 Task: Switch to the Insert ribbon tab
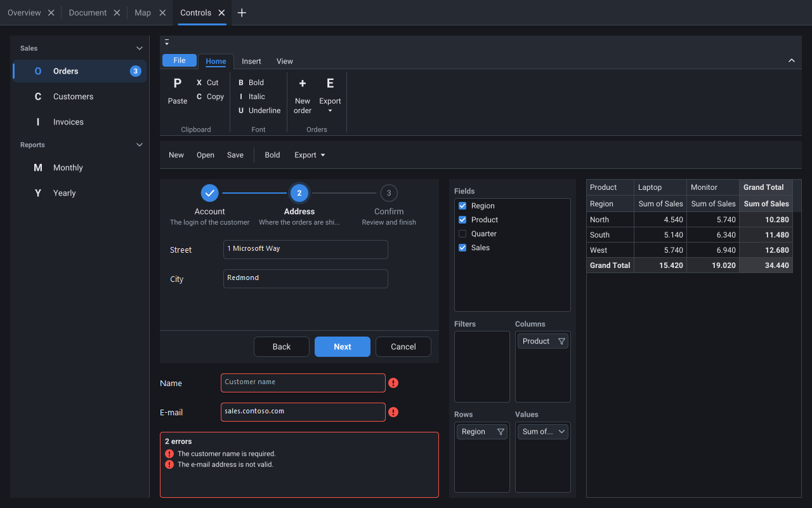click(251, 62)
